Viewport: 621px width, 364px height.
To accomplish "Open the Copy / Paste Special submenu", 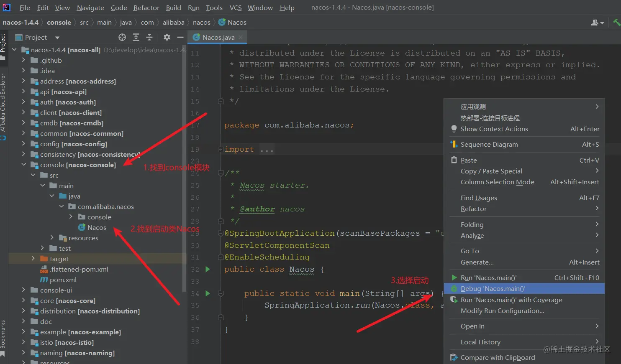I will pos(524,171).
